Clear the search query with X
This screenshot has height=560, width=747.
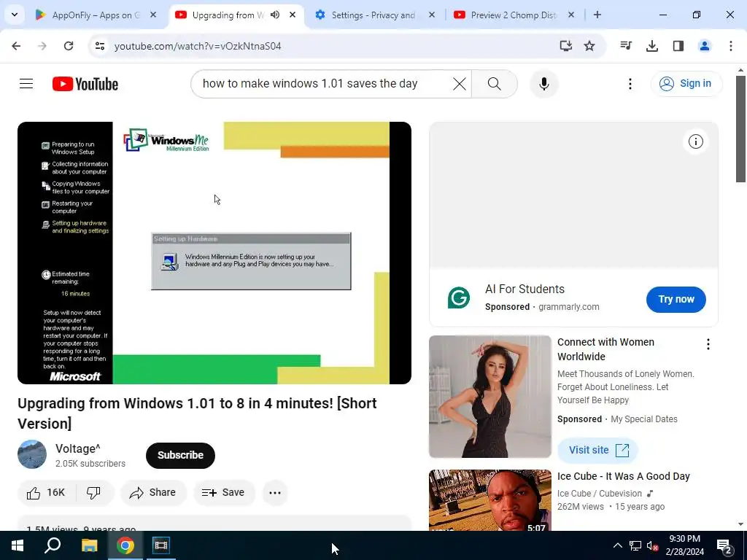coord(460,84)
